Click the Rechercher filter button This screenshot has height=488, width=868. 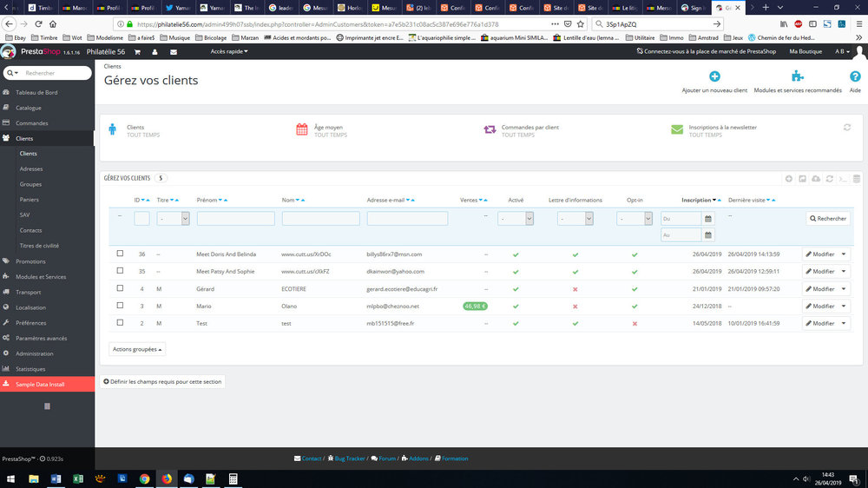point(827,219)
